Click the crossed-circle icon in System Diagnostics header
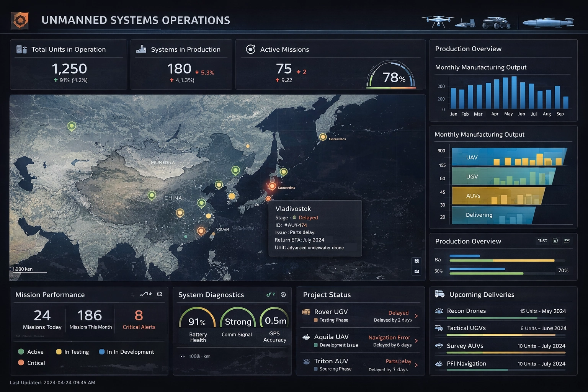The width and height of the screenshot is (588, 392). point(283,295)
